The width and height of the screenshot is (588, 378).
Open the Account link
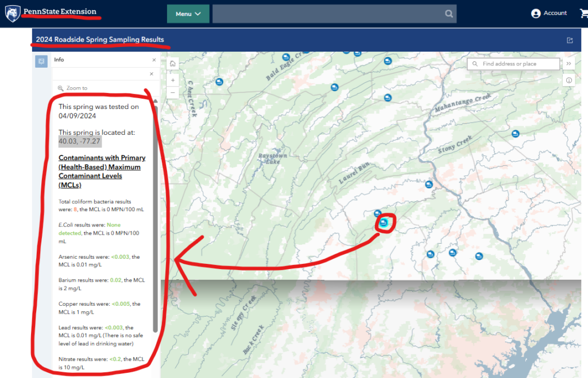pos(555,13)
